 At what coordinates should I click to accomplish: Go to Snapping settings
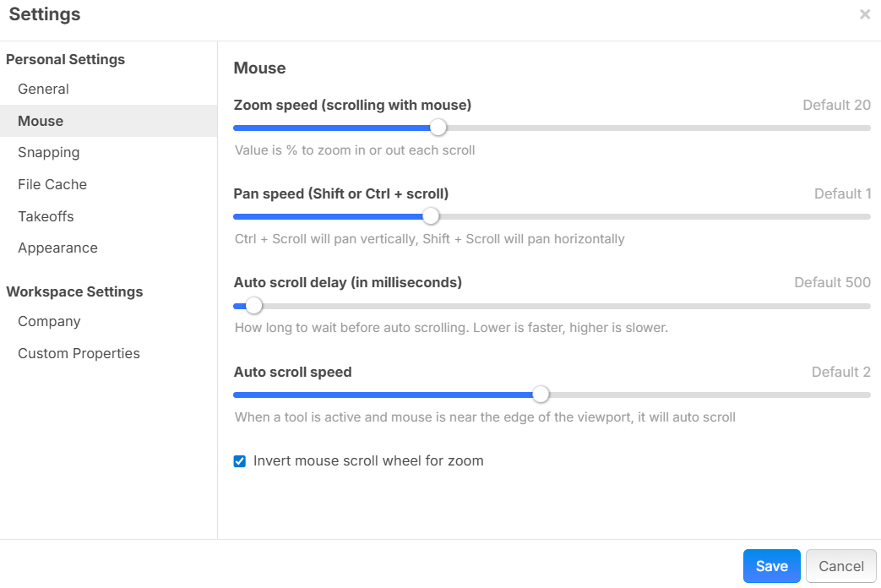49,153
